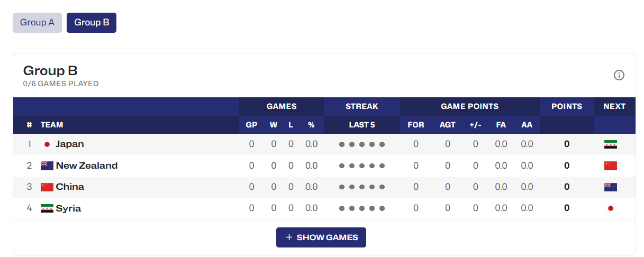The height and width of the screenshot is (257, 644).
Task: Click Japan's flag icon beside team name
Action: pos(47,144)
